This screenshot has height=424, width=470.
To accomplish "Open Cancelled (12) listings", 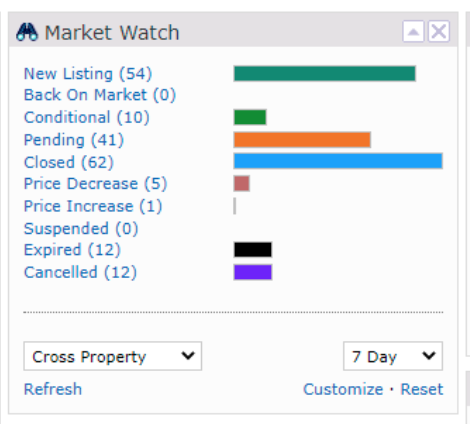I will tap(80, 272).
